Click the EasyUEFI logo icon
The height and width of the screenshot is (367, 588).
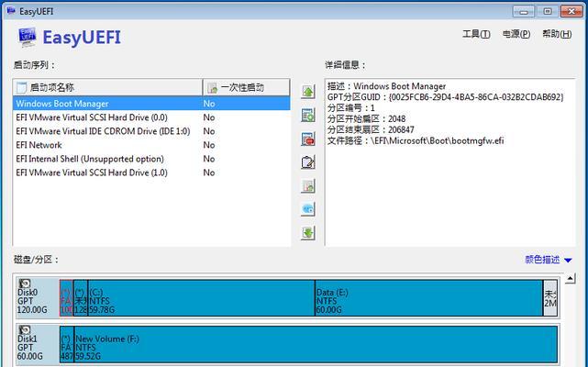(27, 37)
